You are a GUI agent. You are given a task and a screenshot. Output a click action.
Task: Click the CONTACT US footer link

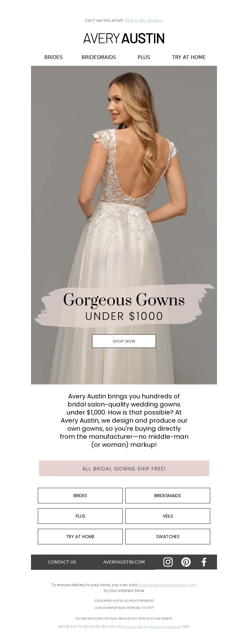tap(62, 562)
